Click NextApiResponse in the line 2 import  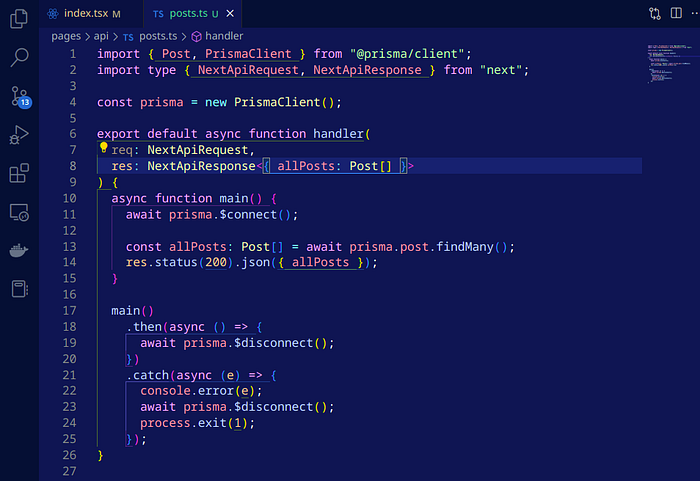point(367,70)
